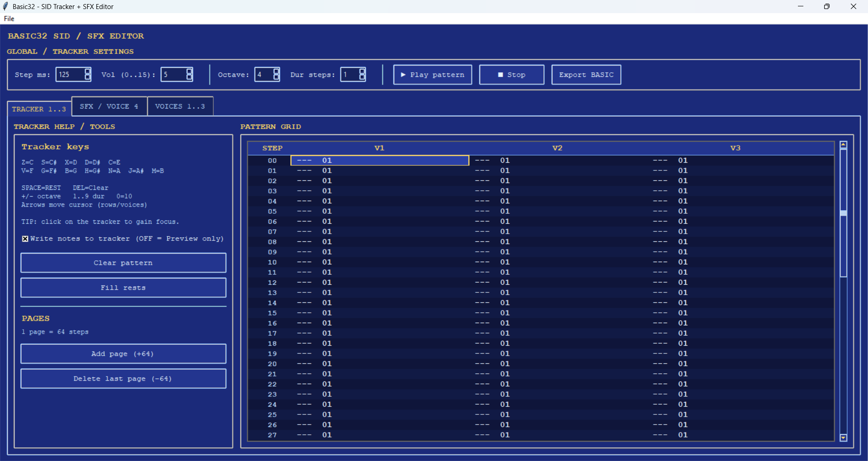Decrease Step ms spinner down arrow
868x461 pixels.
click(x=88, y=78)
